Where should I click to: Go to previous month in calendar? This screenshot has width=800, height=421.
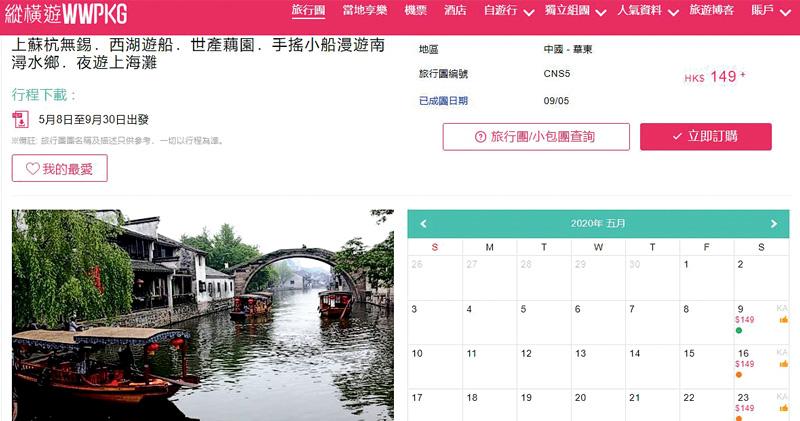(423, 224)
